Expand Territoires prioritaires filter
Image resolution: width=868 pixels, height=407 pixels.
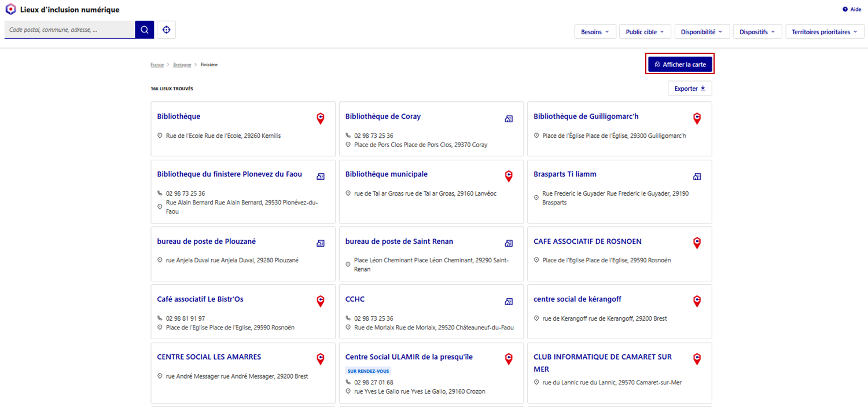click(825, 32)
